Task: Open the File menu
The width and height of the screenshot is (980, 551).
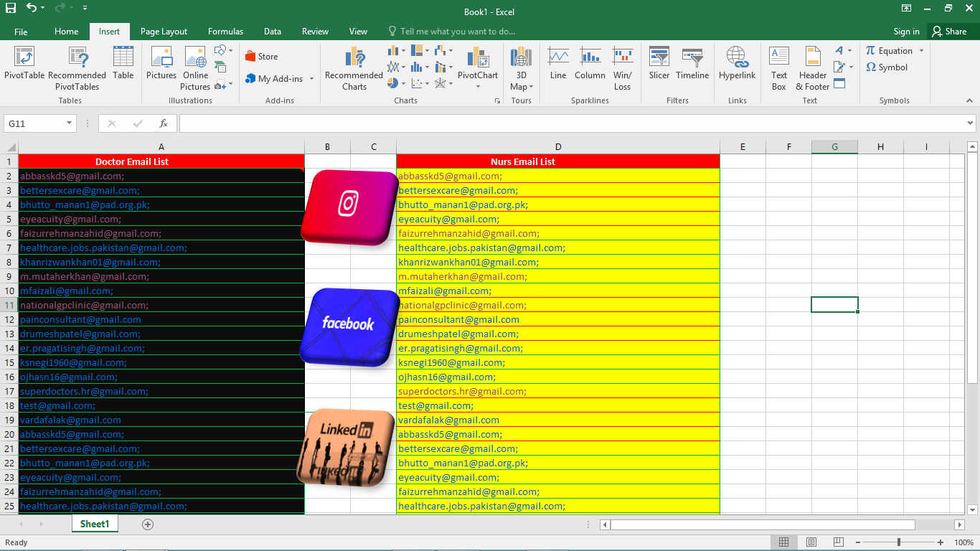Action: (x=21, y=32)
